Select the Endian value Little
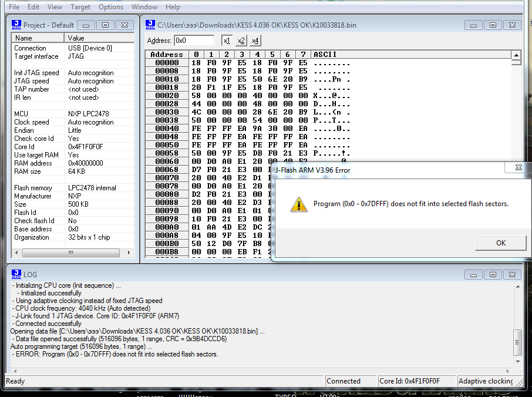The height and width of the screenshot is (397, 532). tap(75, 130)
